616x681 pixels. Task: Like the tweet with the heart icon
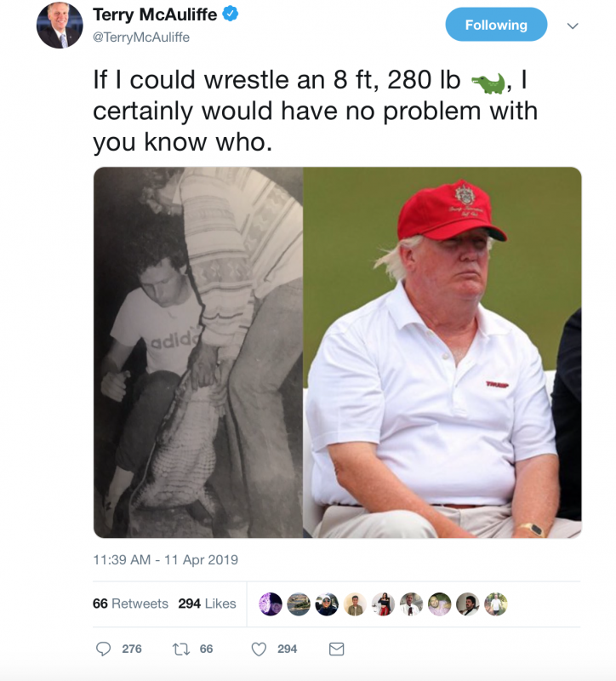click(x=259, y=650)
